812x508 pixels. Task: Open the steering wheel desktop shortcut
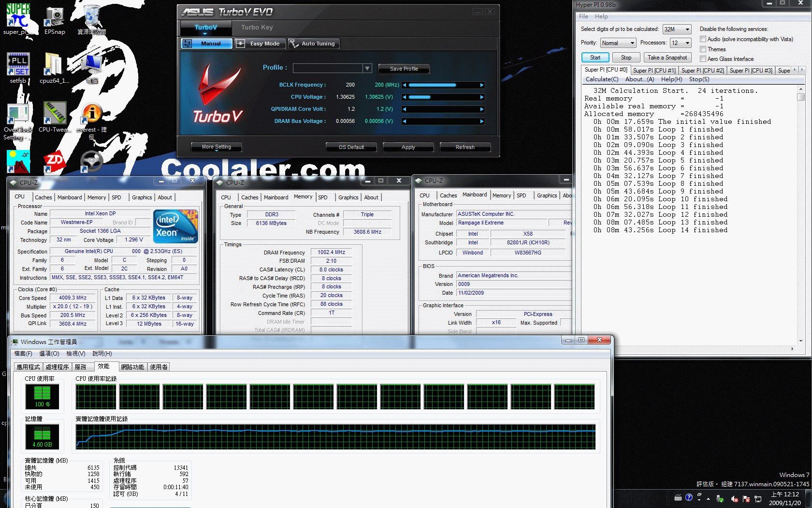coord(91,162)
